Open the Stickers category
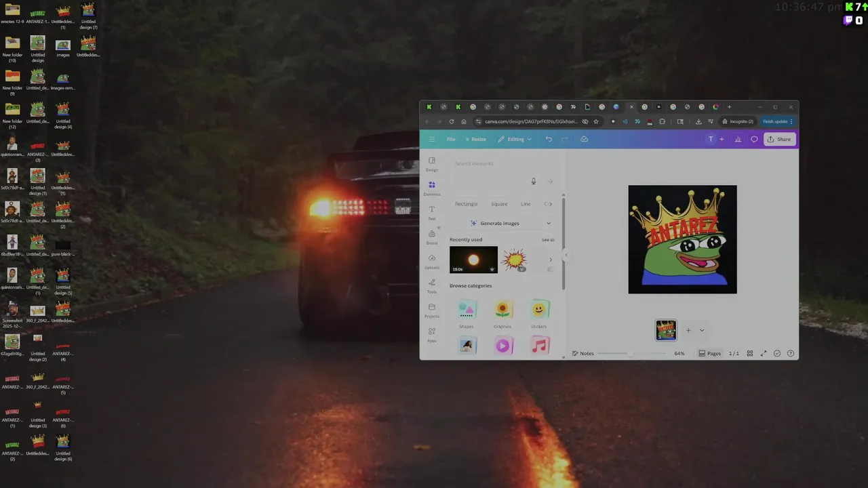The width and height of the screenshot is (868, 488). [x=539, y=314]
